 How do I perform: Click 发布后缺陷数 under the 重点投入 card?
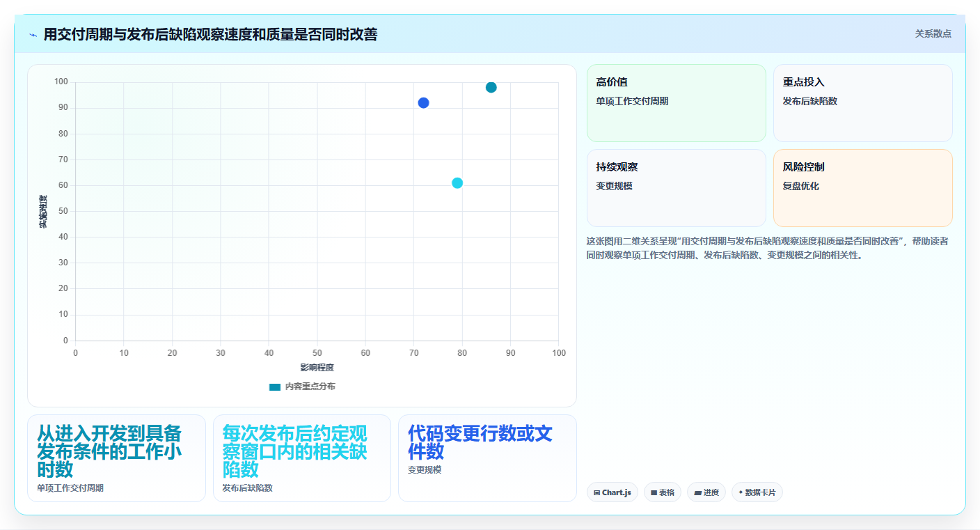pyautogui.click(x=810, y=101)
